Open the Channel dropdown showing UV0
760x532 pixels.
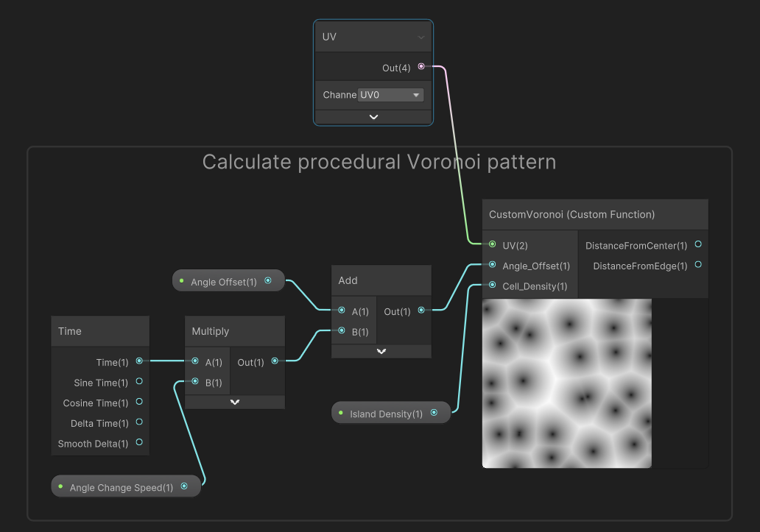(x=390, y=94)
